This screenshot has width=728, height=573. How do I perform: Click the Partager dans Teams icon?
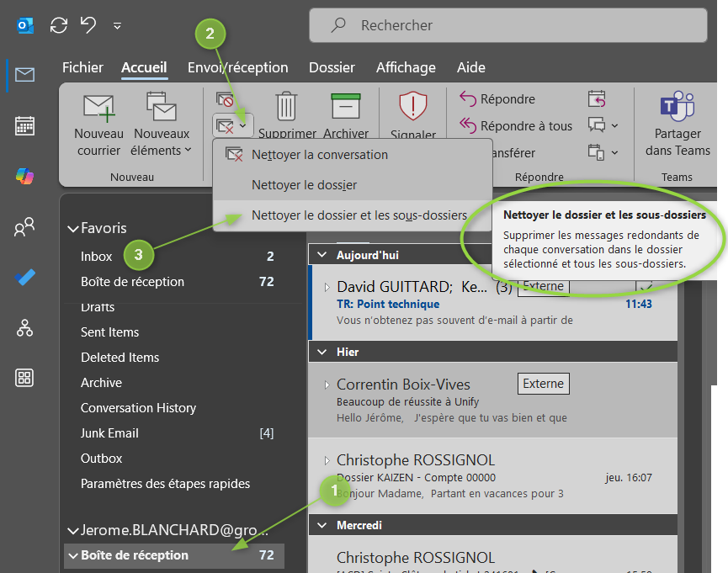[x=677, y=108]
